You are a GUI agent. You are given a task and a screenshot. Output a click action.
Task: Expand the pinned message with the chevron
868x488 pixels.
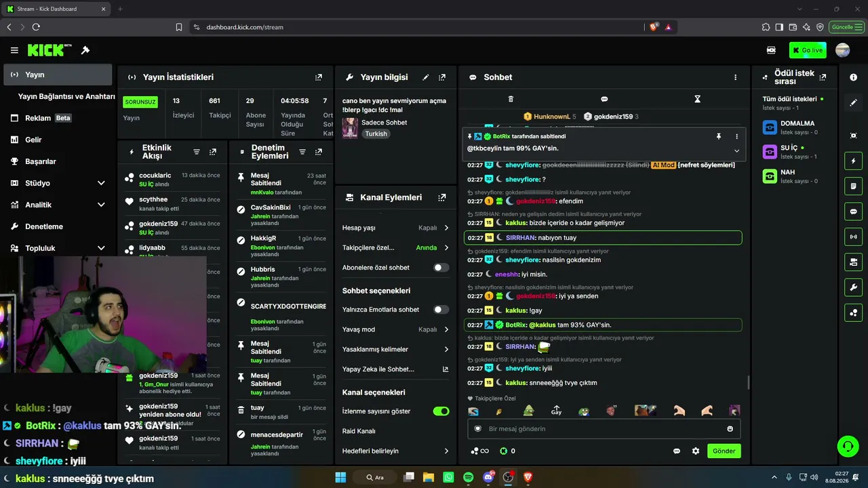pyautogui.click(x=736, y=150)
